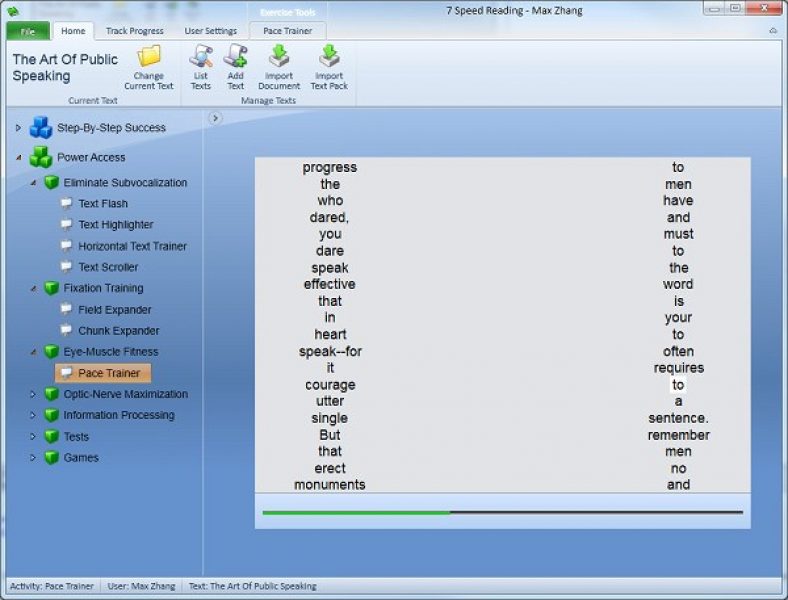788x600 pixels.
Task: Click the blue Step-By-Step Success cubes icon
Action: click(41, 128)
